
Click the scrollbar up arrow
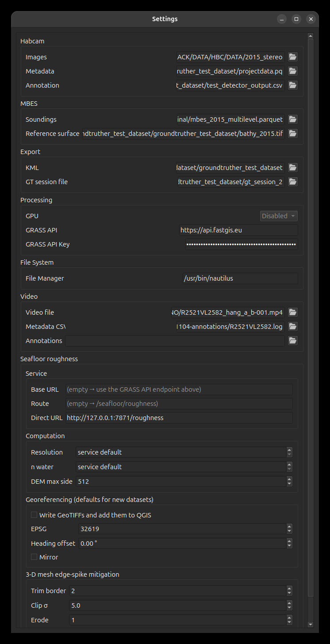click(x=311, y=36)
